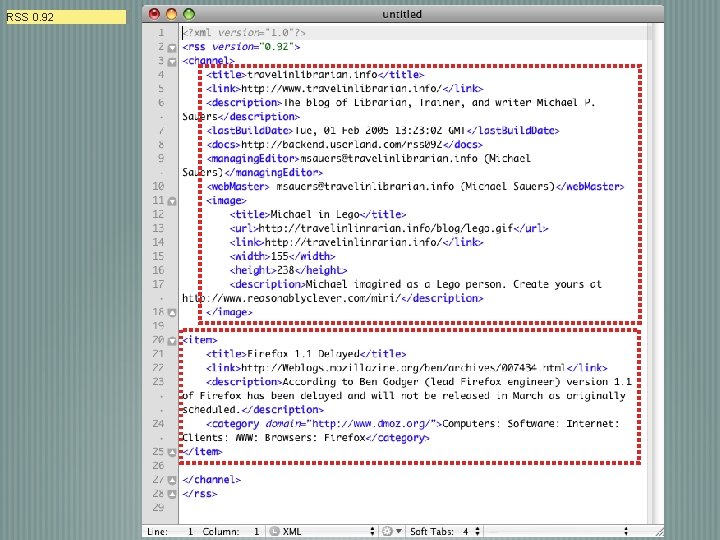720x540 pixels.
Task: Click the green zoom button of the window
Action: point(187,14)
